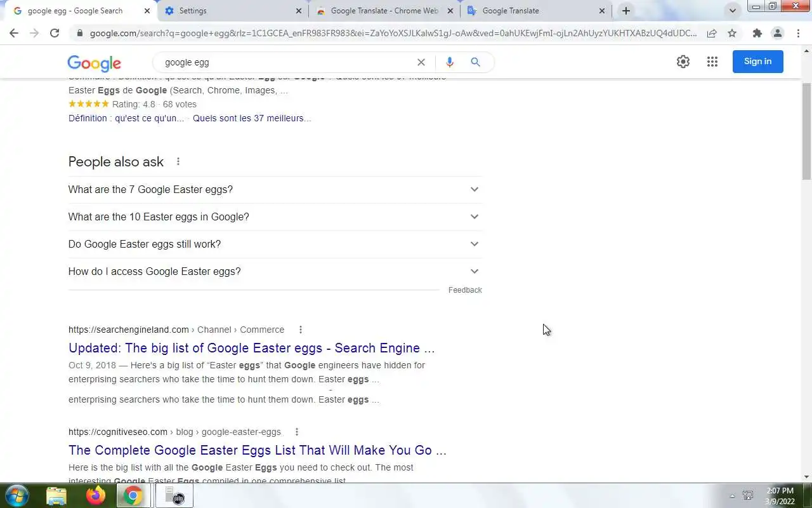Open the Extensions puzzle icon
Screen dimensions: 812x508
pos(757,33)
